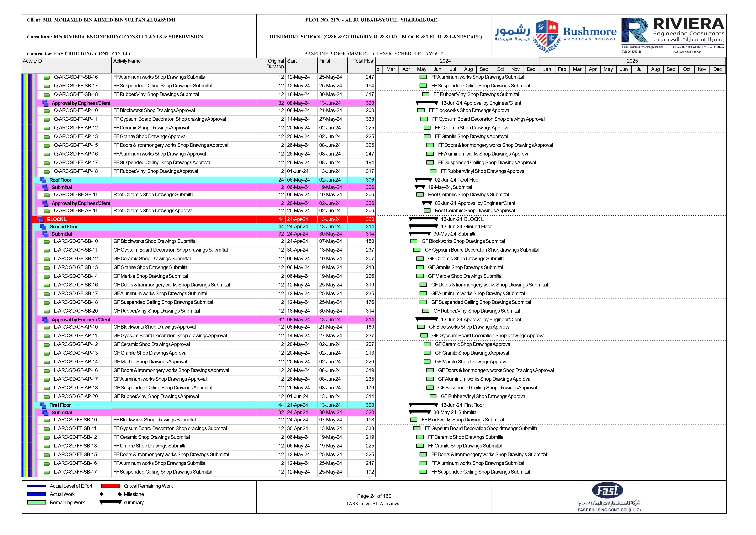Image resolution: width=756 pixels, height=535 pixels.
Task: Click the Remaining Work green legend swatch
Action: click(37, 503)
